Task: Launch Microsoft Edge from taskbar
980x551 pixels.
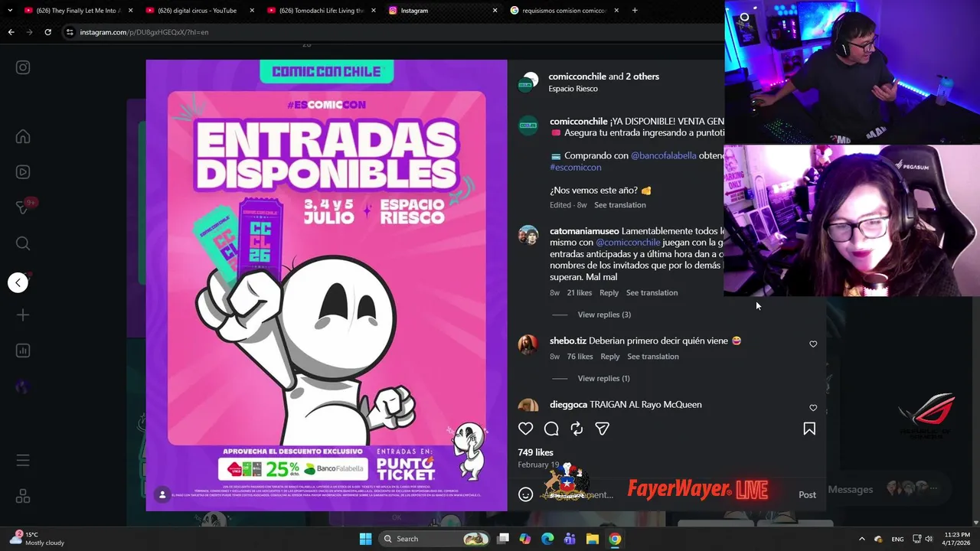Action: pyautogui.click(x=547, y=539)
